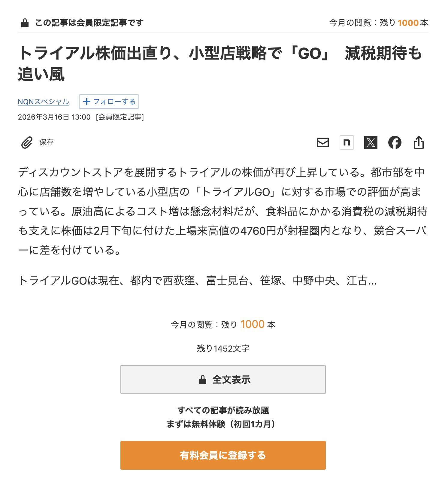448x482 pixels.
Task: Click the [会員限定記事] label beside the date
Action: (120, 117)
